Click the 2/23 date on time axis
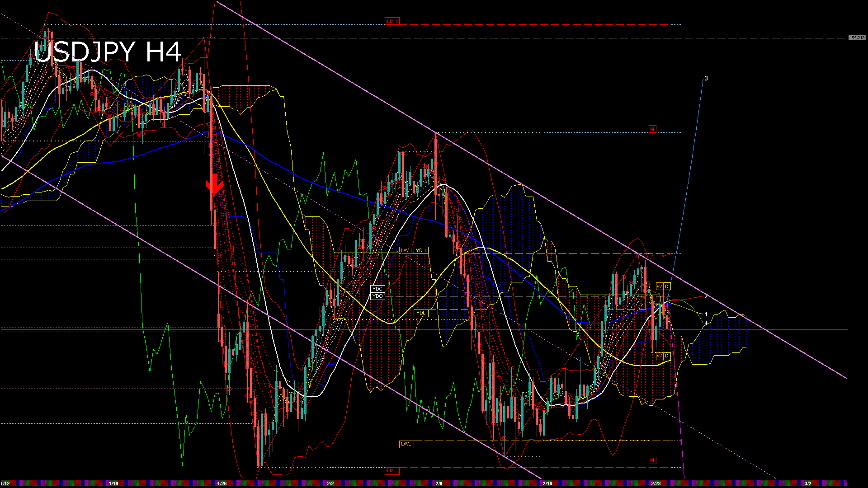 tap(656, 483)
